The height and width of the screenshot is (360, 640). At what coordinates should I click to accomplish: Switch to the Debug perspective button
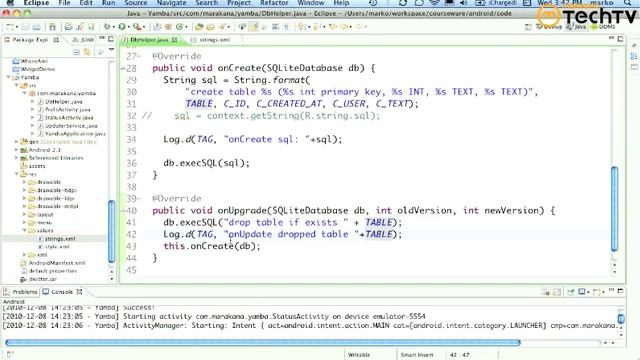(x=549, y=27)
